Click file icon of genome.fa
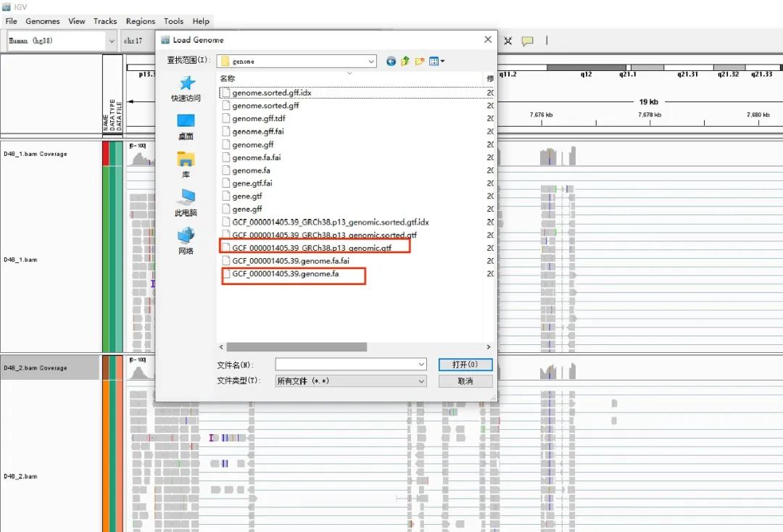 pos(225,170)
